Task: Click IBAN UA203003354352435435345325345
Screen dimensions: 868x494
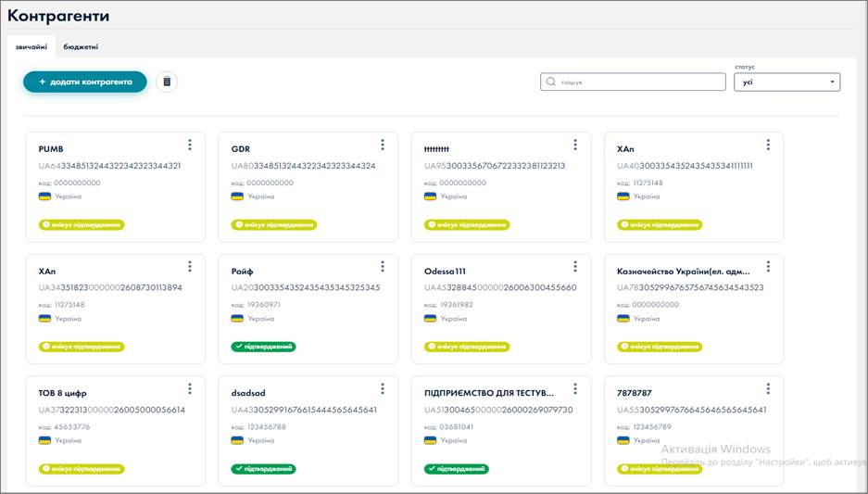Action: pos(306,287)
